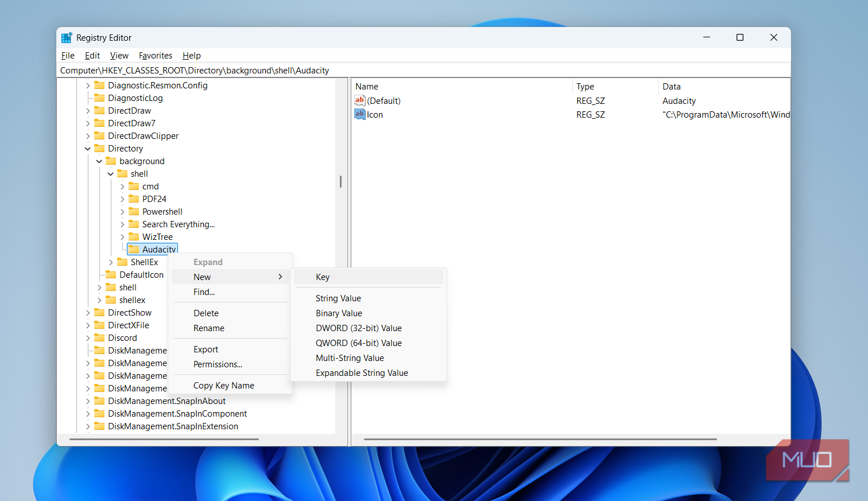Expand the Discord key
The width and height of the screenshot is (868, 501).
(x=88, y=338)
